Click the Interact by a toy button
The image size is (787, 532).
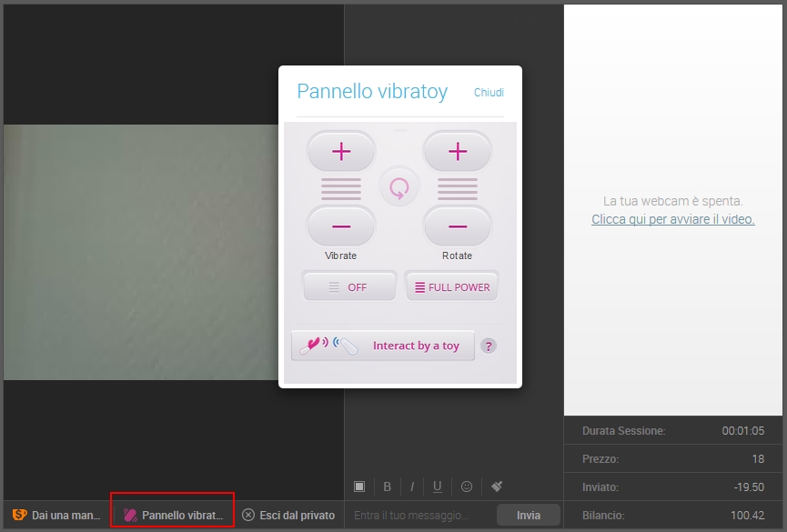click(x=383, y=346)
